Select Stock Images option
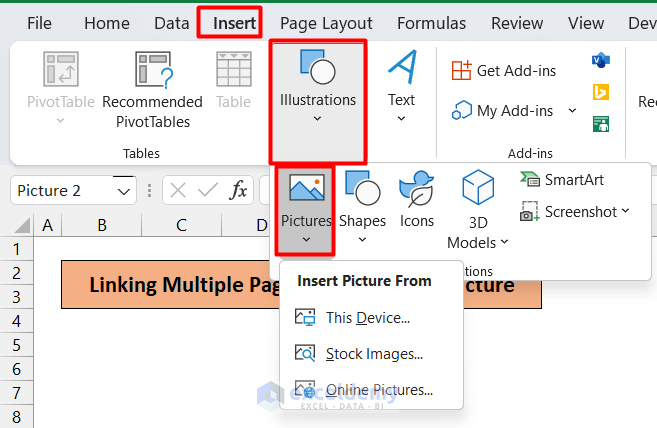The height and width of the screenshot is (428, 657). pyautogui.click(x=374, y=353)
